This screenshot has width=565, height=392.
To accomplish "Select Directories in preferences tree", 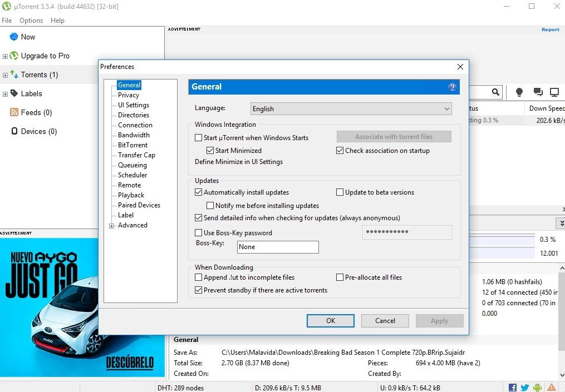I will (134, 115).
